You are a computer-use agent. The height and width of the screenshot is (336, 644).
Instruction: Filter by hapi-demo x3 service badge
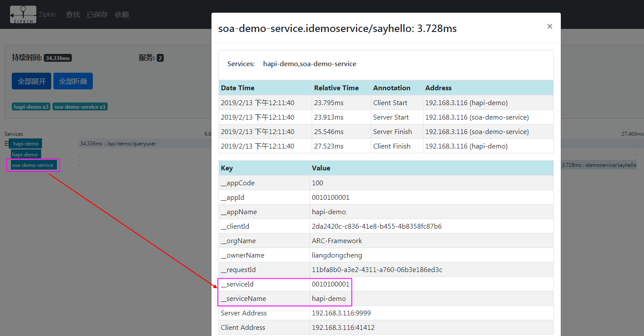31,106
